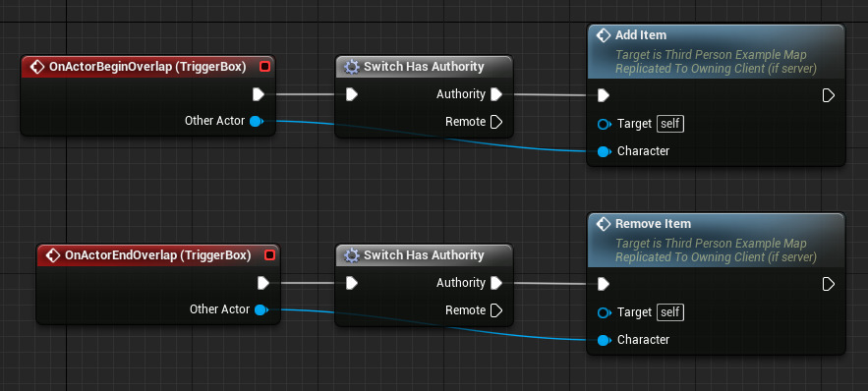
Task: Click exec output pin of OnActorEndOverlap
Action: click(262, 283)
